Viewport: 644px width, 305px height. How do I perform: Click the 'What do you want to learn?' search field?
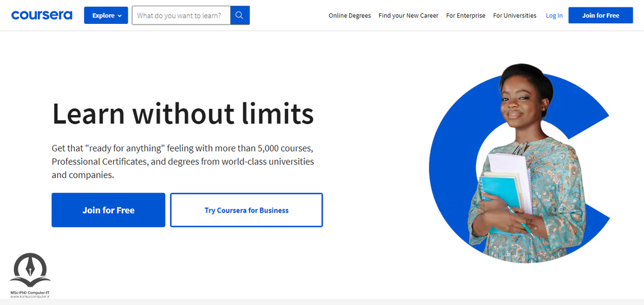[181, 15]
